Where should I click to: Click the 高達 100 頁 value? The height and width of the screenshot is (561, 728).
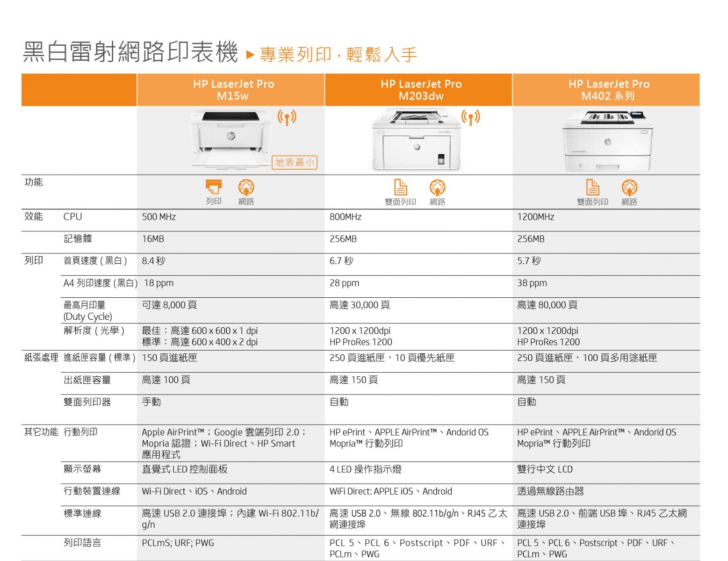tap(166, 380)
